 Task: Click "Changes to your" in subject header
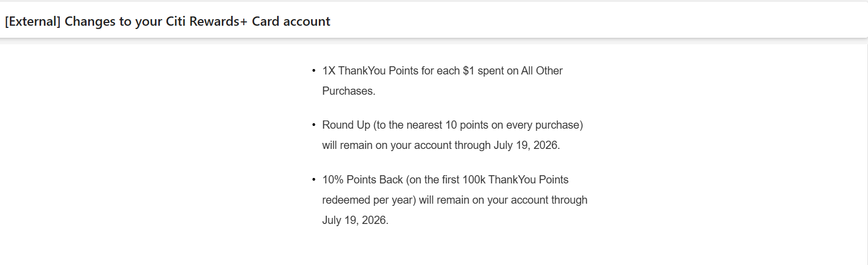(x=113, y=21)
